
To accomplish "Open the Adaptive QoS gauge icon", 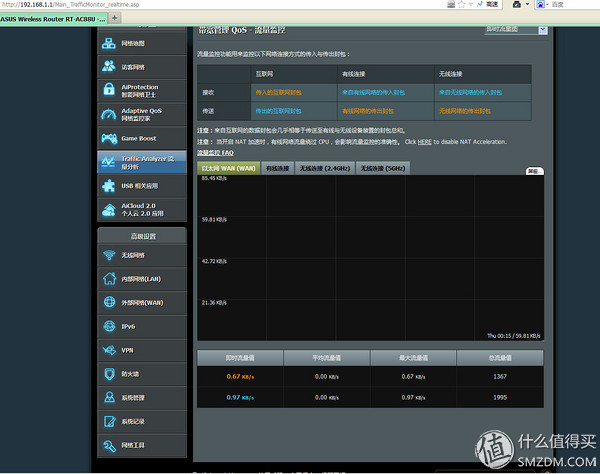I will [109, 114].
